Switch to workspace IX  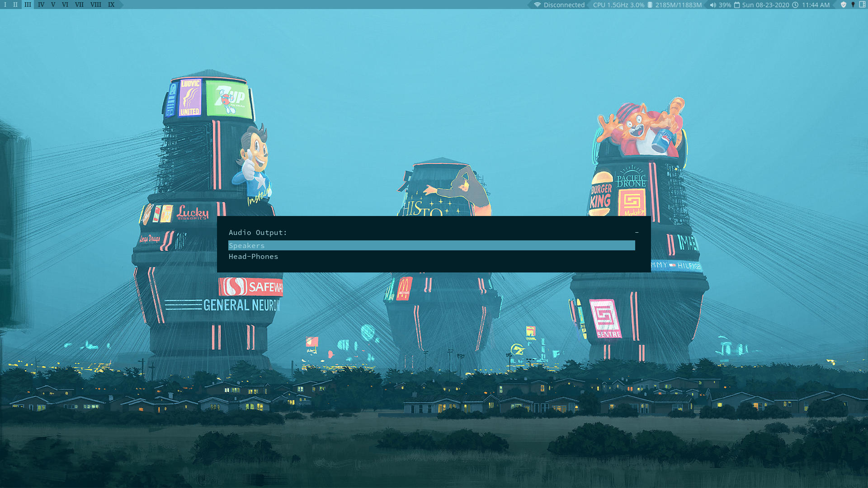111,5
